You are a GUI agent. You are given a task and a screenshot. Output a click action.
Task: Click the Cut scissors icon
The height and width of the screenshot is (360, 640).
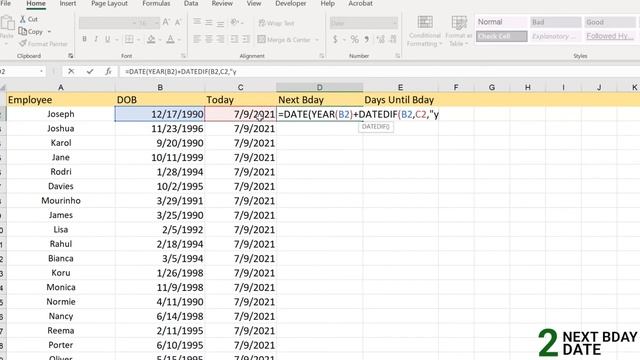[x=23, y=19]
